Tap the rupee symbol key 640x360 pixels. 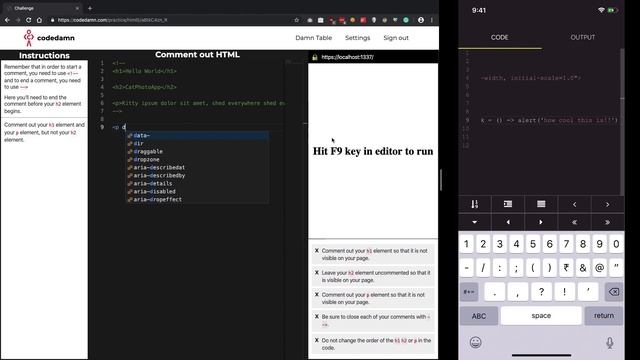pos(566,268)
